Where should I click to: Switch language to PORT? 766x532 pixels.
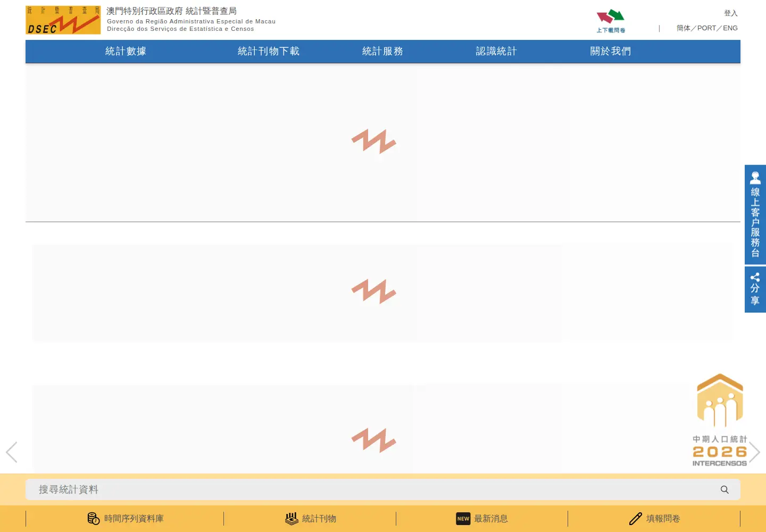click(706, 28)
